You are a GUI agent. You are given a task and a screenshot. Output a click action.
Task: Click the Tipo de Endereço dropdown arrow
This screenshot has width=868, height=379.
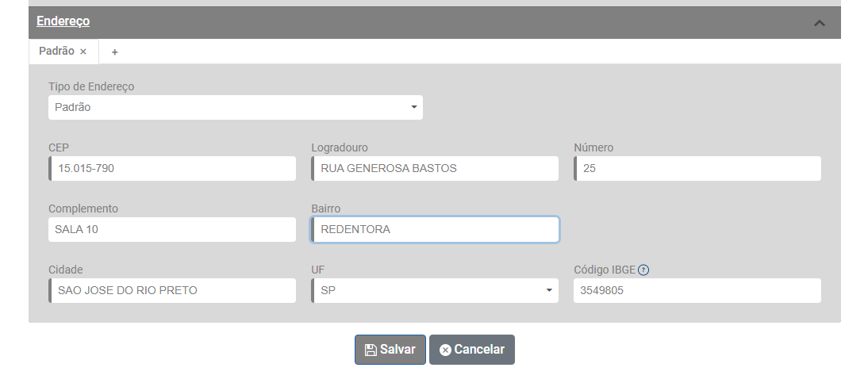tap(413, 107)
